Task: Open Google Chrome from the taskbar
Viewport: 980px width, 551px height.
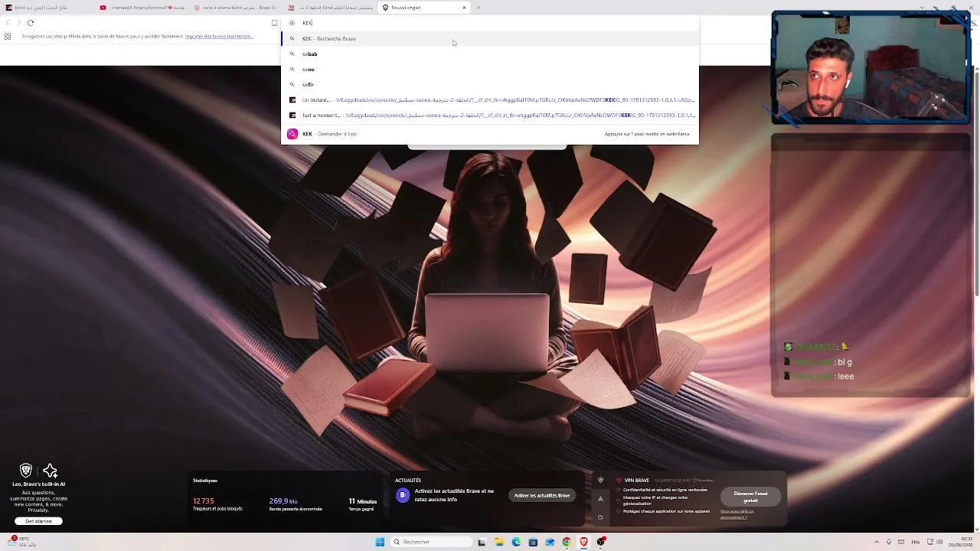Action: pos(567,542)
